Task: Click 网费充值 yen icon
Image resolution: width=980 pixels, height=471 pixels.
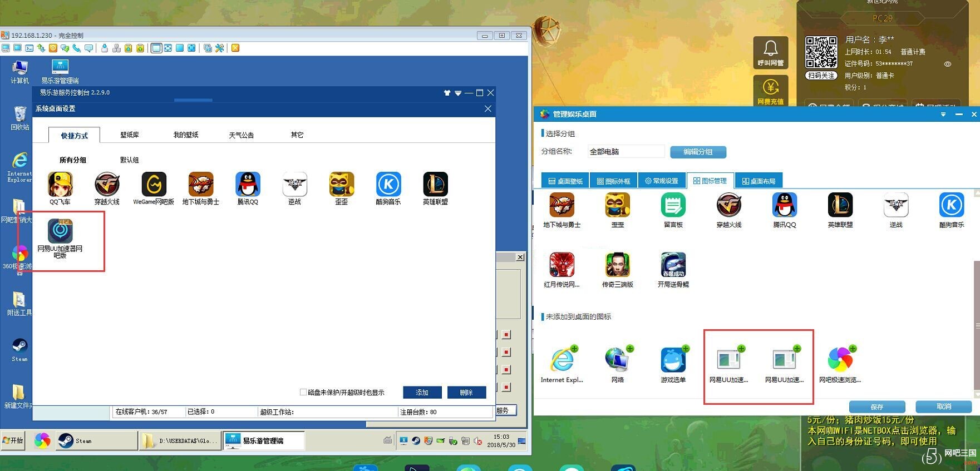Action: coord(771,91)
